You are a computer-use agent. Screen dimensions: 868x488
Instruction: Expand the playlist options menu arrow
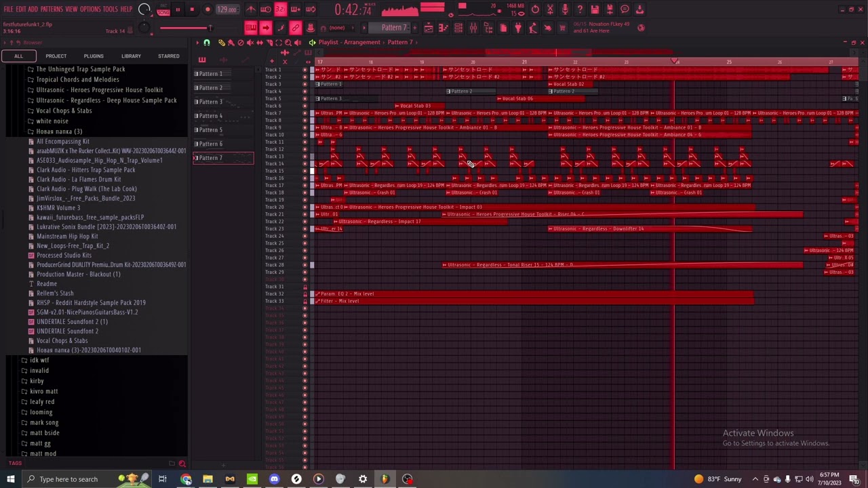(197, 43)
